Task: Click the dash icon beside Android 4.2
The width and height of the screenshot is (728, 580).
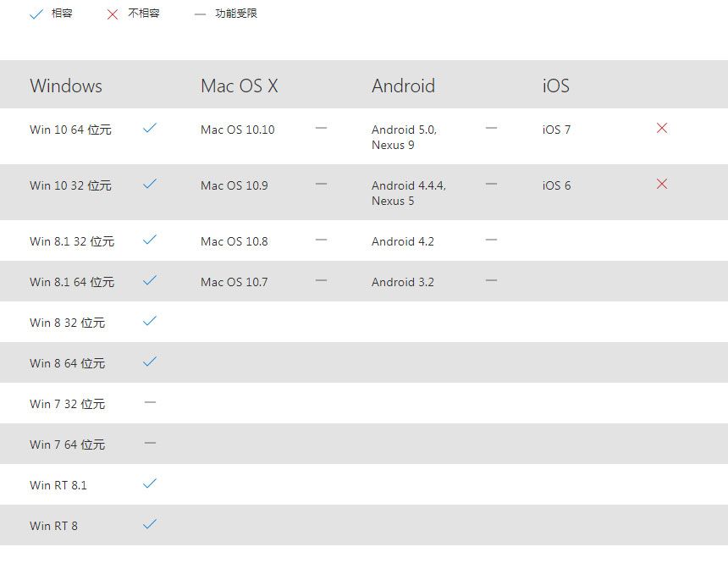Action: tap(491, 240)
